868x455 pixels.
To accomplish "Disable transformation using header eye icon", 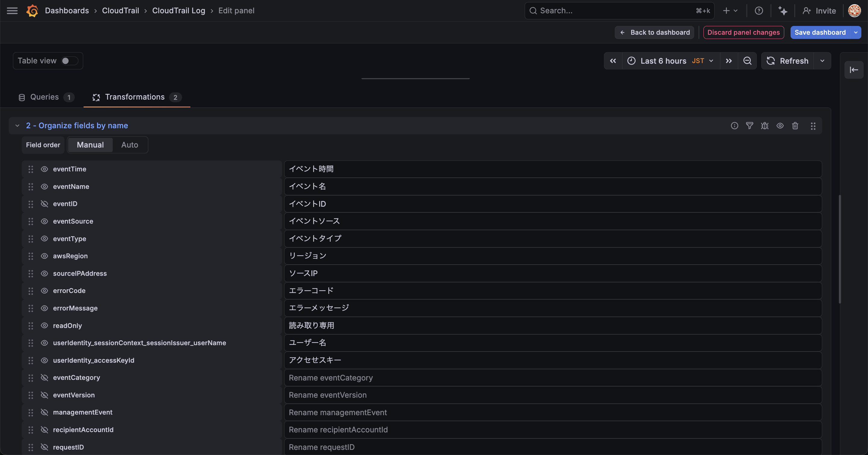I will coord(780,126).
